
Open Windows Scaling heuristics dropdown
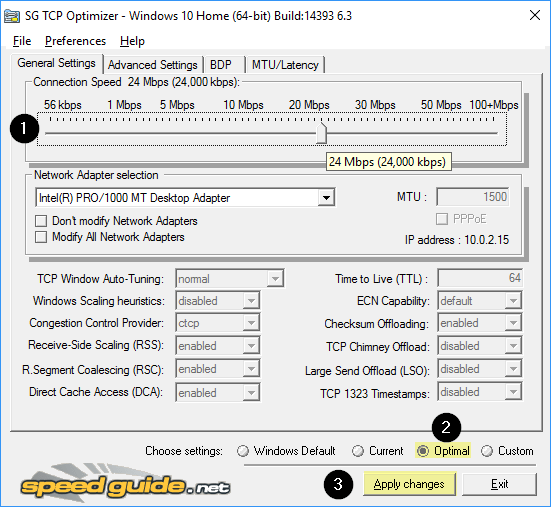251,301
